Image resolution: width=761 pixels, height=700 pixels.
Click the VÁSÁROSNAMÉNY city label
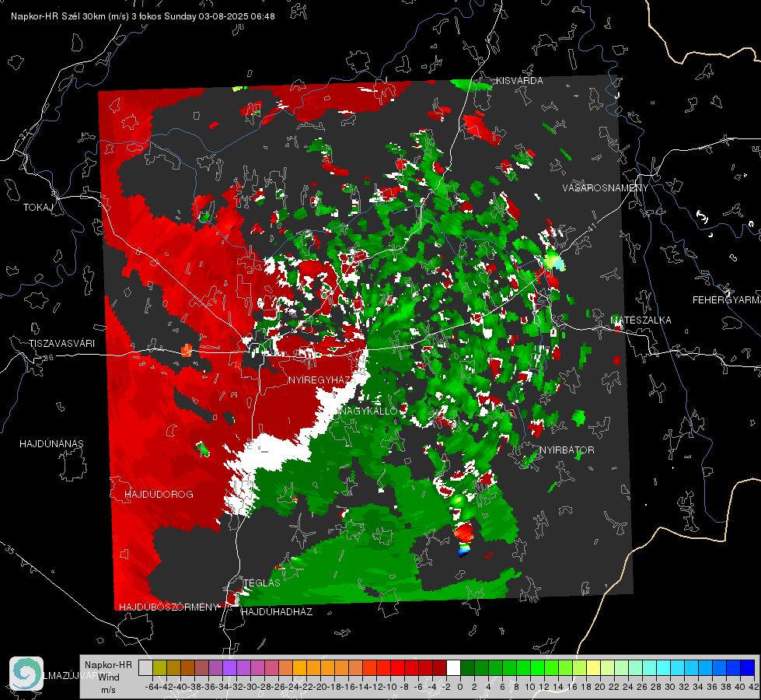point(606,187)
